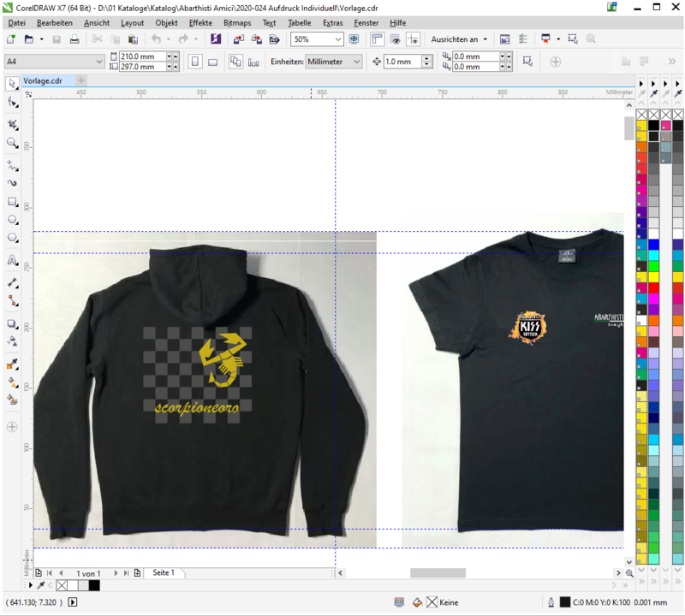Open the Extras menu
This screenshot has height=616, width=685.
click(x=333, y=23)
